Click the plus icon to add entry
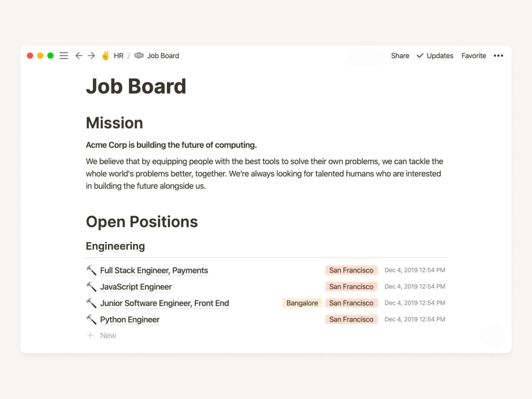 [90, 335]
